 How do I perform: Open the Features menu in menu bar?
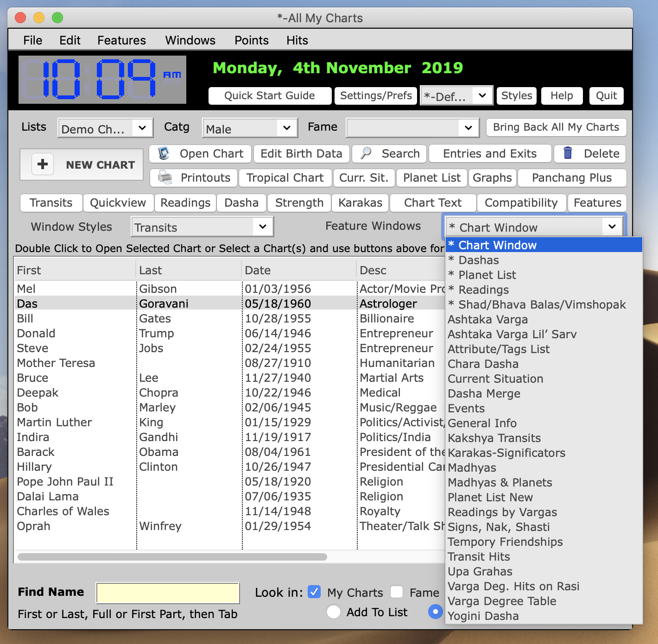[x=121, y=40]
